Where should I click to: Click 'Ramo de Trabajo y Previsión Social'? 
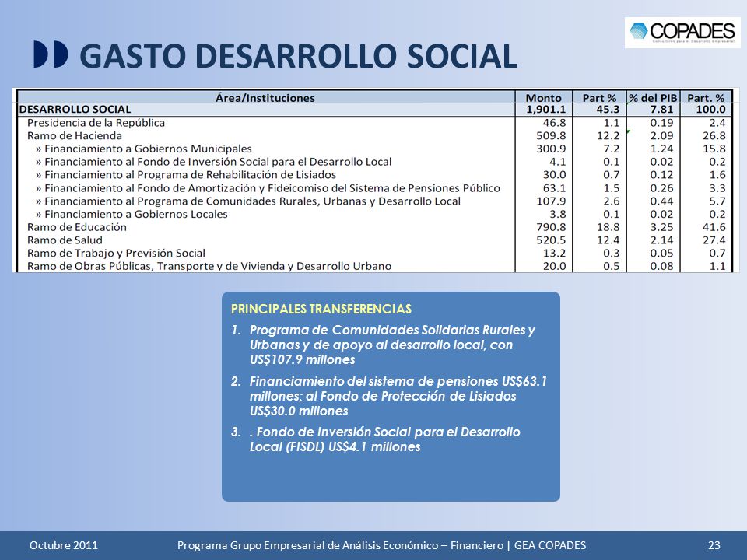[116, 253]
